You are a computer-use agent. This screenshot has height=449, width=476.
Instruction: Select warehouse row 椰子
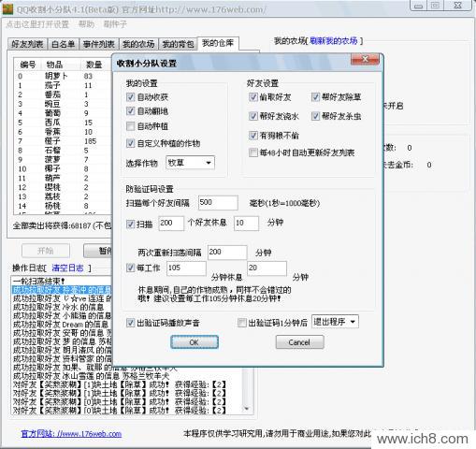point(64,168)
